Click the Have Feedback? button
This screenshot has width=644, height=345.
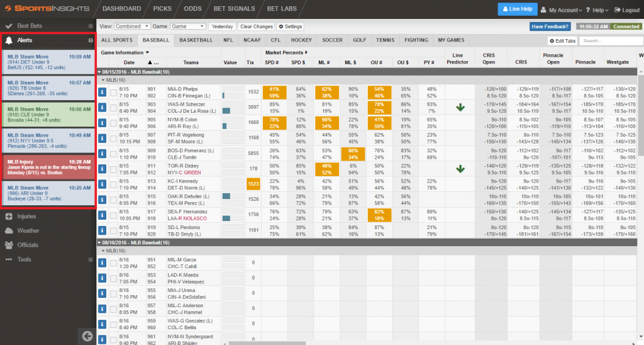pos(550,26)
